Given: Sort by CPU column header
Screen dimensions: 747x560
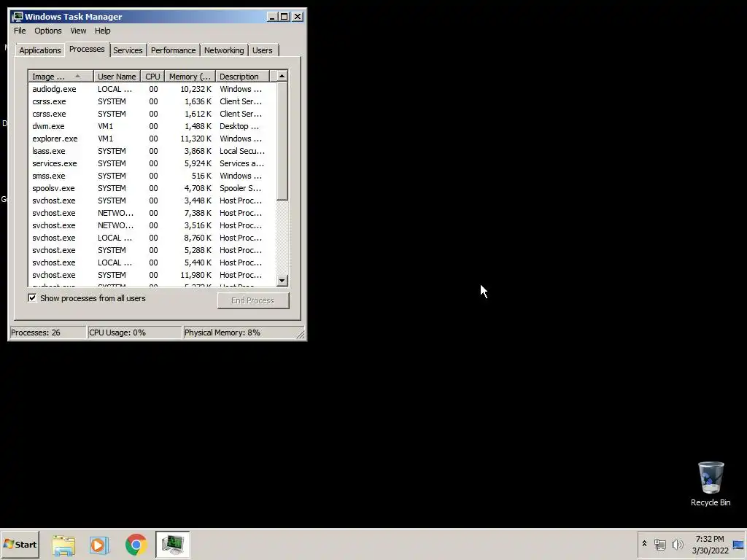Looking at the screenshot, I should coord(152,76).
